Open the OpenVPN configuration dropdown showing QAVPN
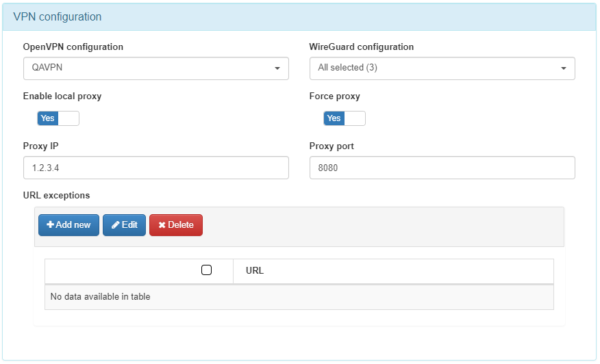Viewport: 600px width, 364px height. 155,68
